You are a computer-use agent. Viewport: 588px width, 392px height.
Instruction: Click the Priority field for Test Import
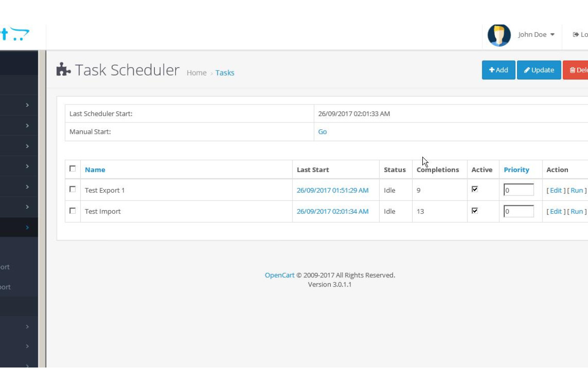(x=518, y=211)
